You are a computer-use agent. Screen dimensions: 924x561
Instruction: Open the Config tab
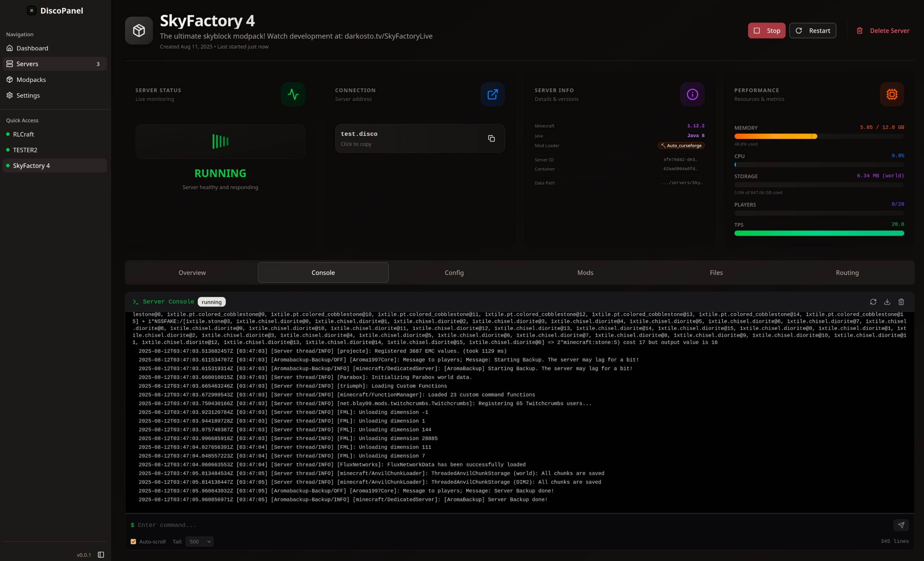point(454,273)
